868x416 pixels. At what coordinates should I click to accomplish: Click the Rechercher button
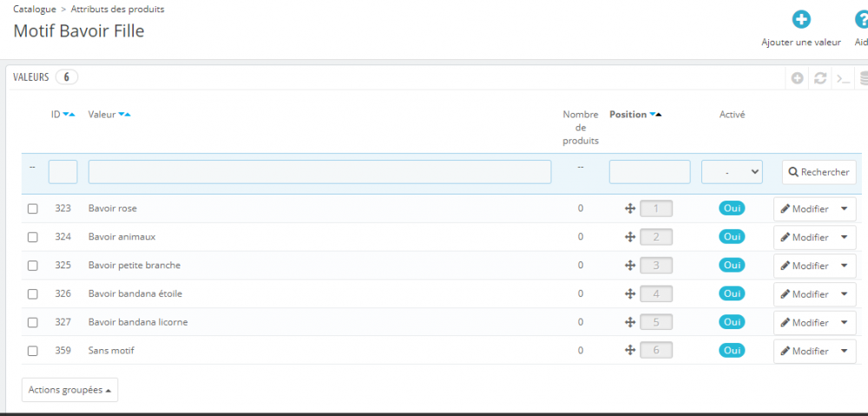[x=819, y=172]
